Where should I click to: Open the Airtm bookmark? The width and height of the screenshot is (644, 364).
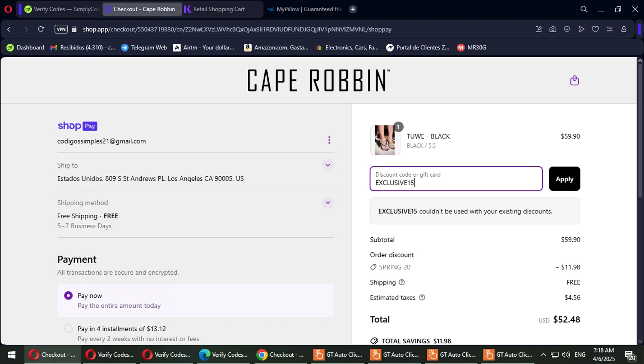pyautogui.click(x=204, y=48)
